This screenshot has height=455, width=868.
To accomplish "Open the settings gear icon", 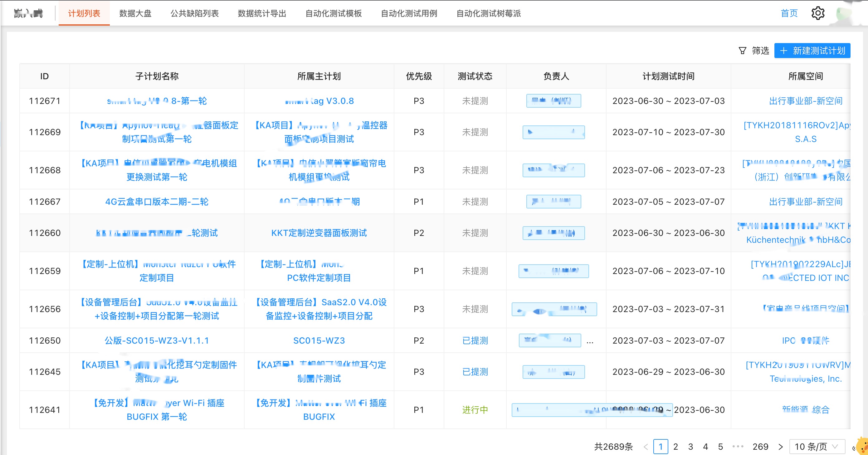I will (818, 13).
